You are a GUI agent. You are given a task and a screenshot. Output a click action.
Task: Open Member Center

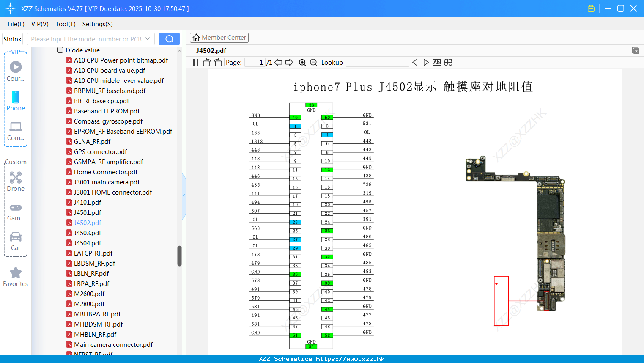coord(219,38)
